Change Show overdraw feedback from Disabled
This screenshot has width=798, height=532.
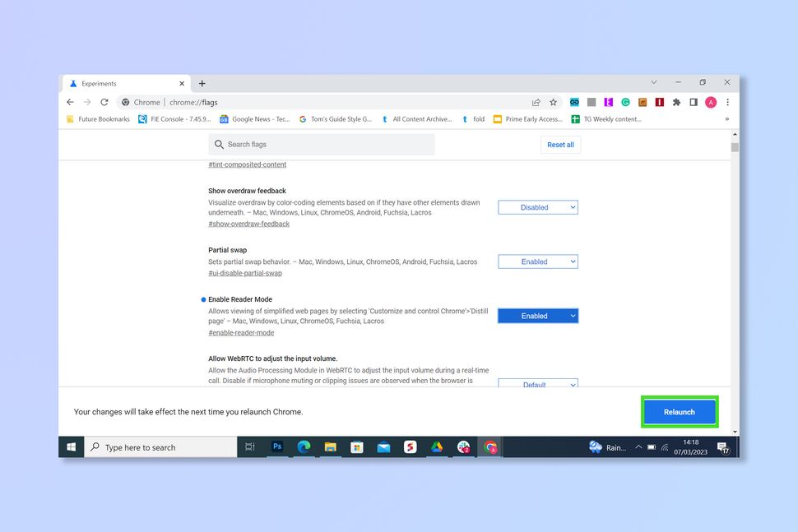pos(537,207)
